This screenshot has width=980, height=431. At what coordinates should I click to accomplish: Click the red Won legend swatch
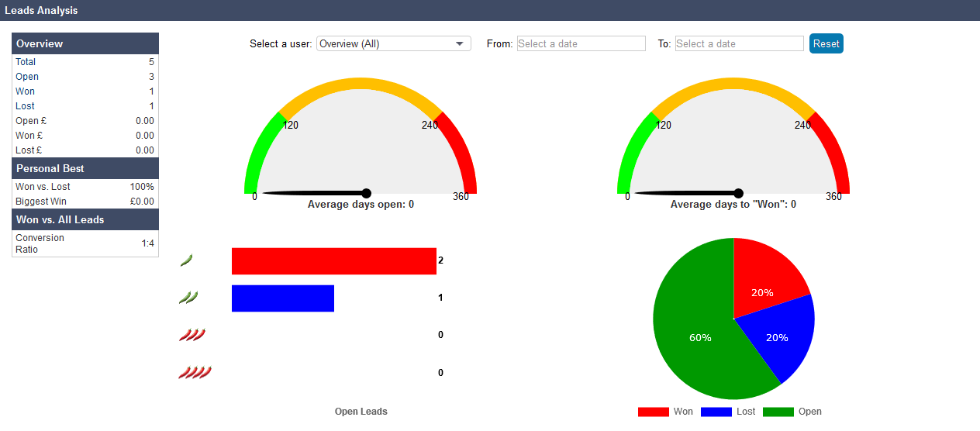[x=653, y=412]
